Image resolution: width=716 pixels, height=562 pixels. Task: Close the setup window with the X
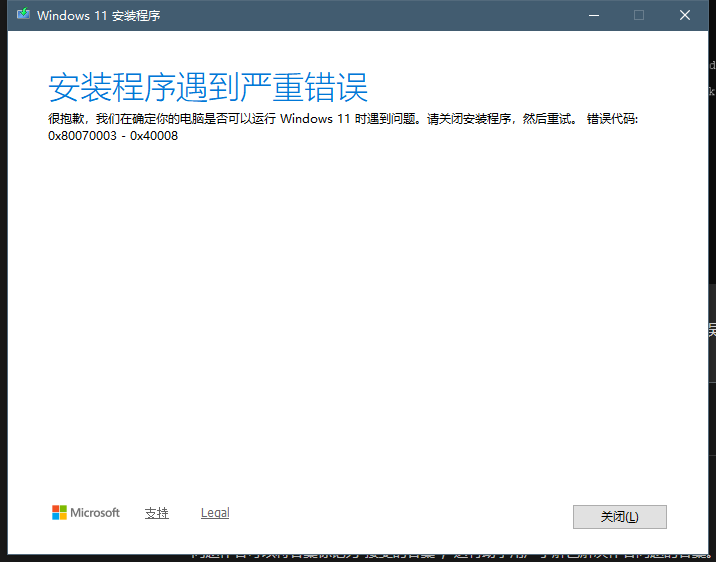684,16
